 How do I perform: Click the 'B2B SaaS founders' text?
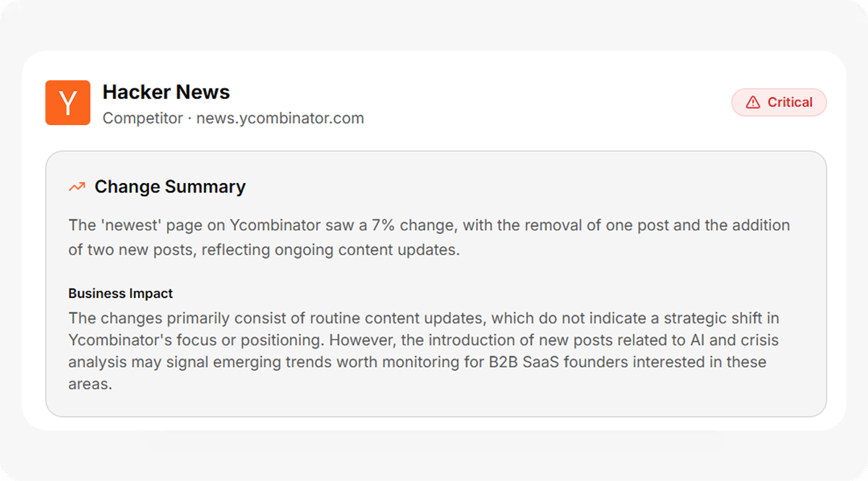point(565,362)
